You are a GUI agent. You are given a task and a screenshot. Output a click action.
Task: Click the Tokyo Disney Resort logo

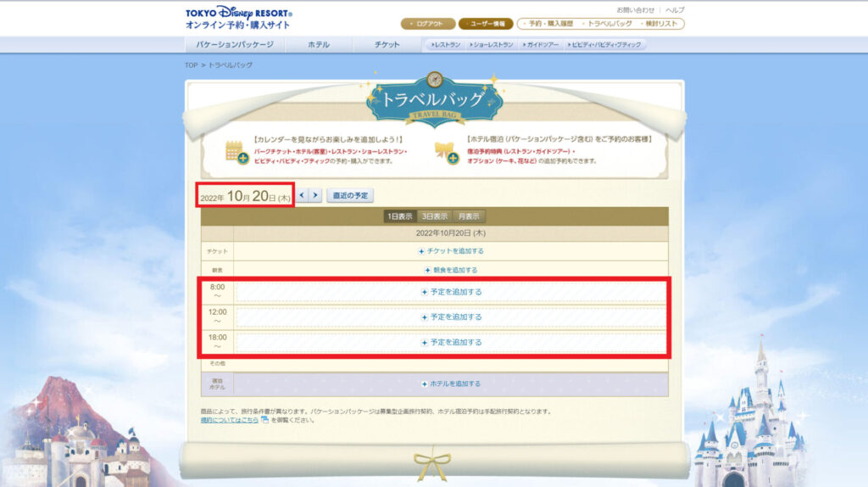point(238,18)
